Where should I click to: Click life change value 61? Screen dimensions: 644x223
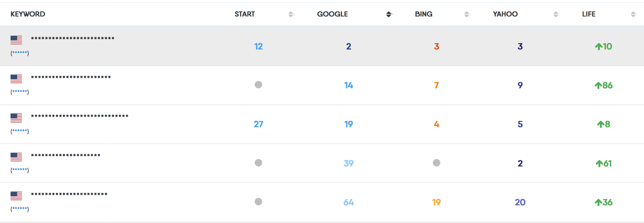coord(608,164)
